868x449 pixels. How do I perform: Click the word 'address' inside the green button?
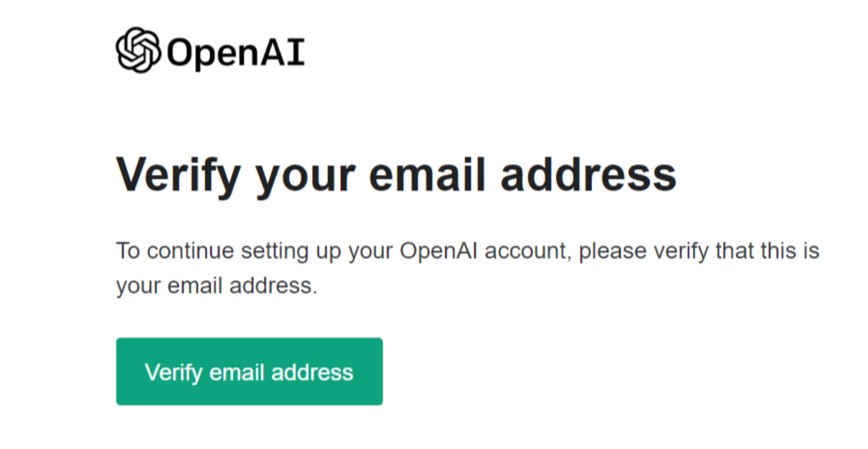point(312,372)
